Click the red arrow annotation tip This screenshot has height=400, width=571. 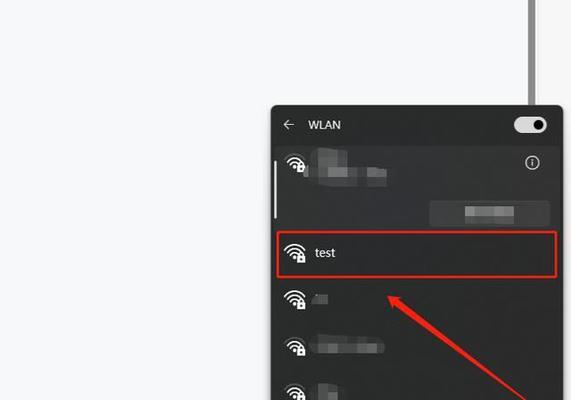pyautogui.click(x=389, y=298)
